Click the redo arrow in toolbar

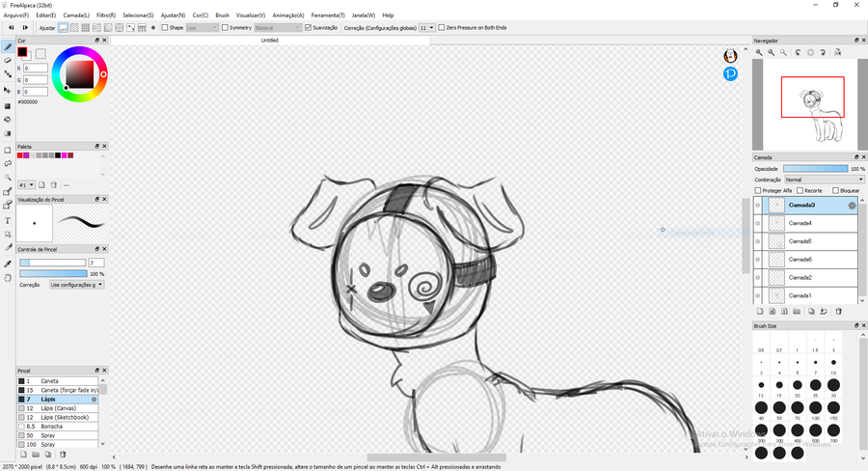click(x=25, y=28)
